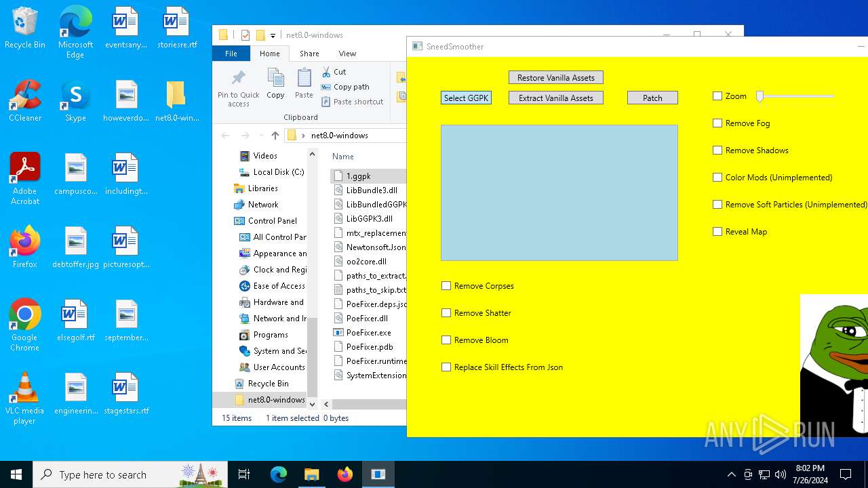Image resolution: width=868 pixels, height=488 pixels.
Task: Open the Recycle Bin desktop icon
Action: click(x=25, y=28)
